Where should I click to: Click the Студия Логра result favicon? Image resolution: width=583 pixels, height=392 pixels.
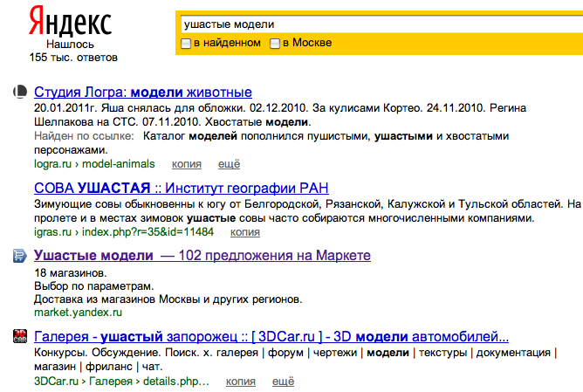coord(20,92)
